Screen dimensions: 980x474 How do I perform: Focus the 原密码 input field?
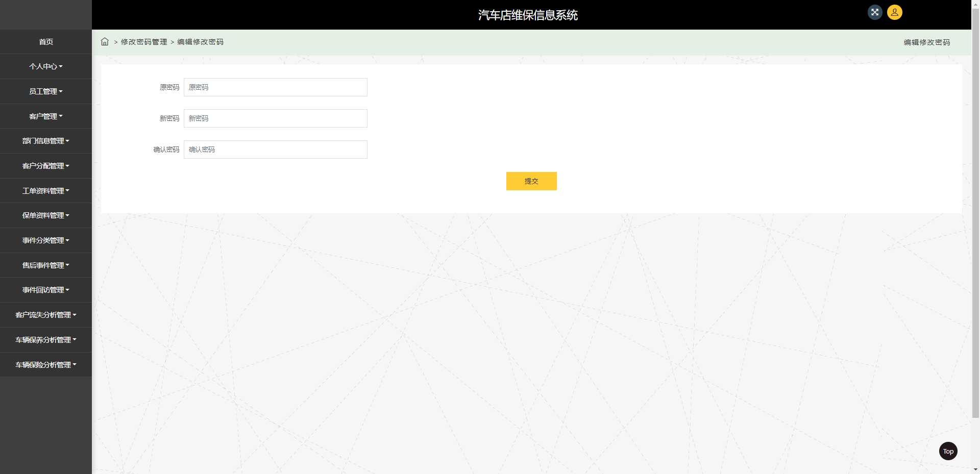click(276, 87)
